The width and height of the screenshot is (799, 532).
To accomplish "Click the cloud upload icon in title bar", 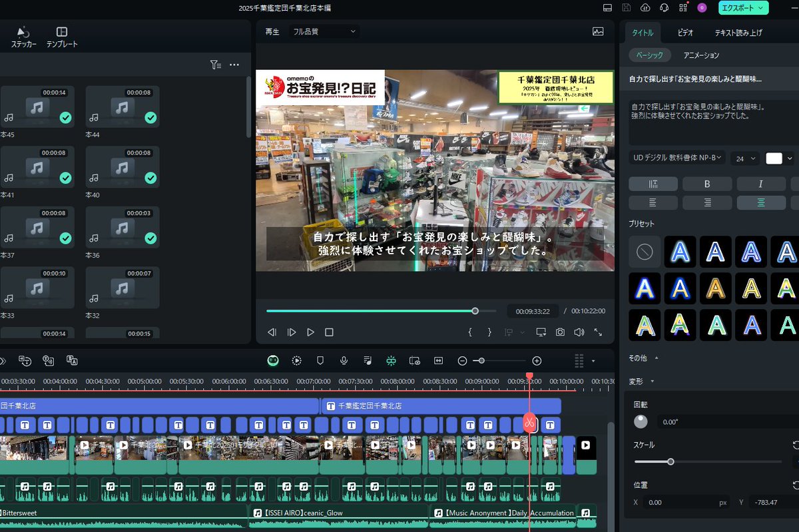I will point(645,8).
